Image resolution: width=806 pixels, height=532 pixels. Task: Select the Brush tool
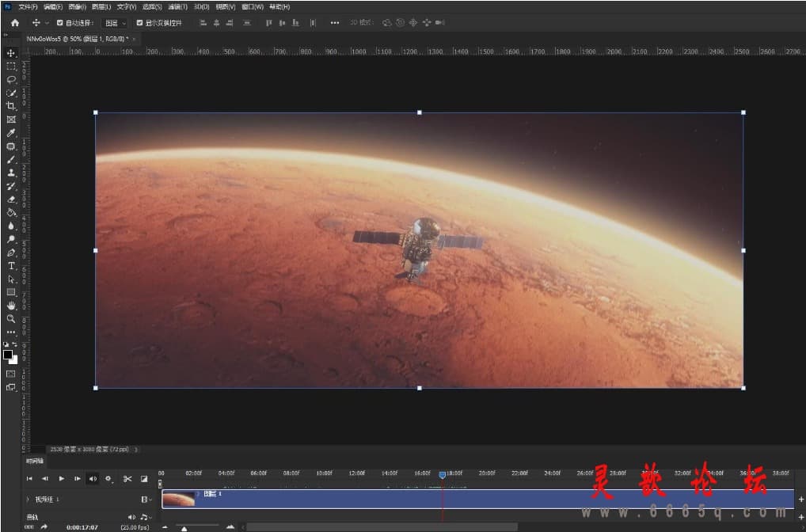pyautogui.click(x=11, y=159)
